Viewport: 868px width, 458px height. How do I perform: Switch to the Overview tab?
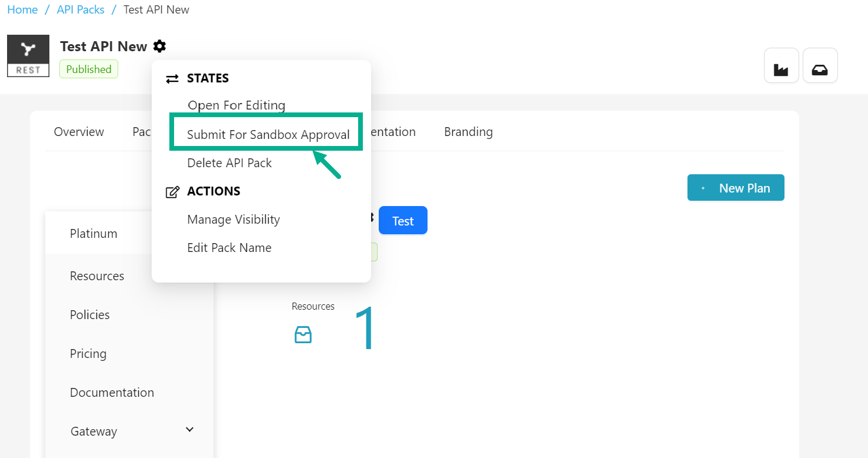click(x=79, y=132)
